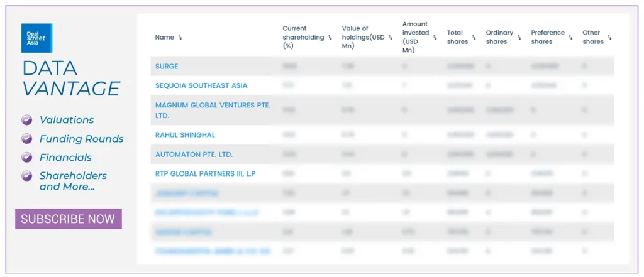The image size is (644, 277).
Task: Open the SURGE shareholder link
Action: pos(167,66)
